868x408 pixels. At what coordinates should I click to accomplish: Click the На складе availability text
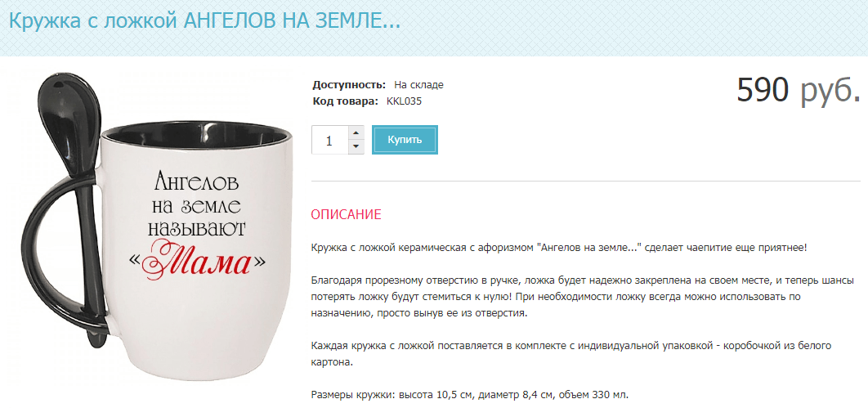coord(418,85)
